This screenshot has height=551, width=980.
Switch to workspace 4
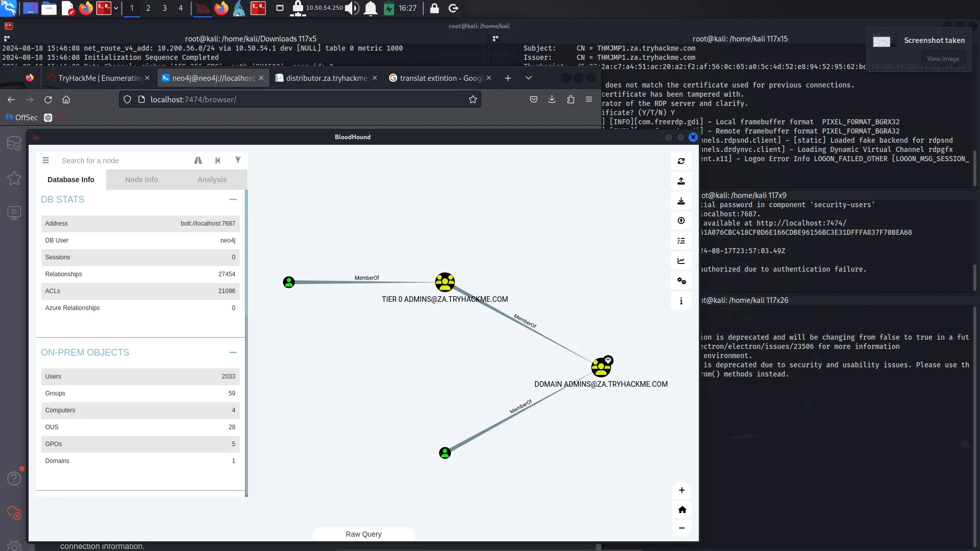click(180, 8)
